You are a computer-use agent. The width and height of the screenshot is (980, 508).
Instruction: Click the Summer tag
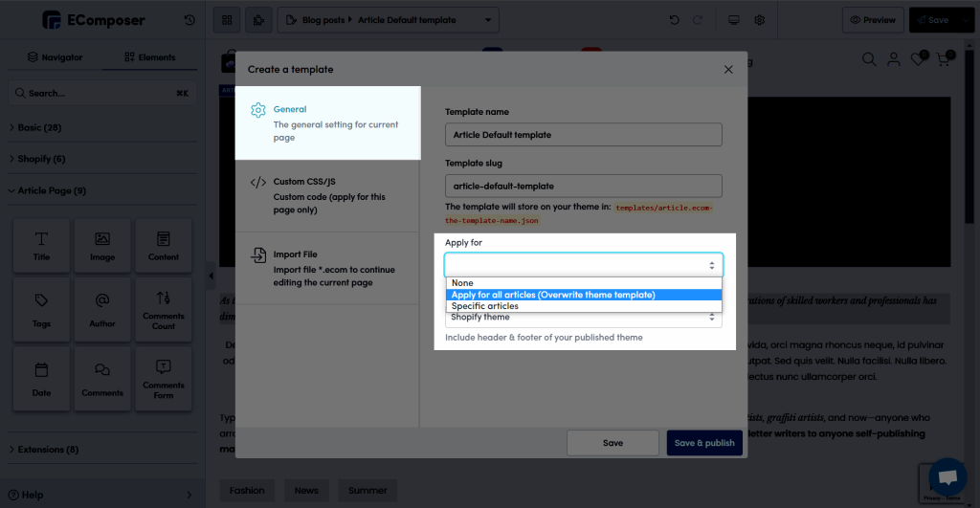(x=367, y=491)
